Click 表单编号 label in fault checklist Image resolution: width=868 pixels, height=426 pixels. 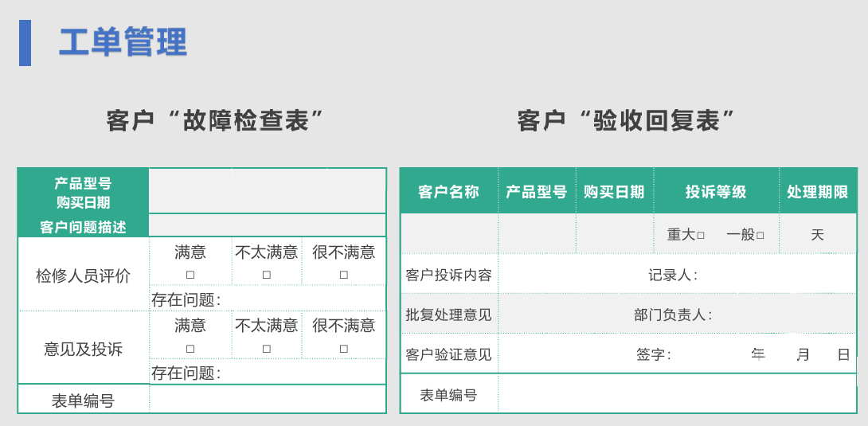(83, 401)
